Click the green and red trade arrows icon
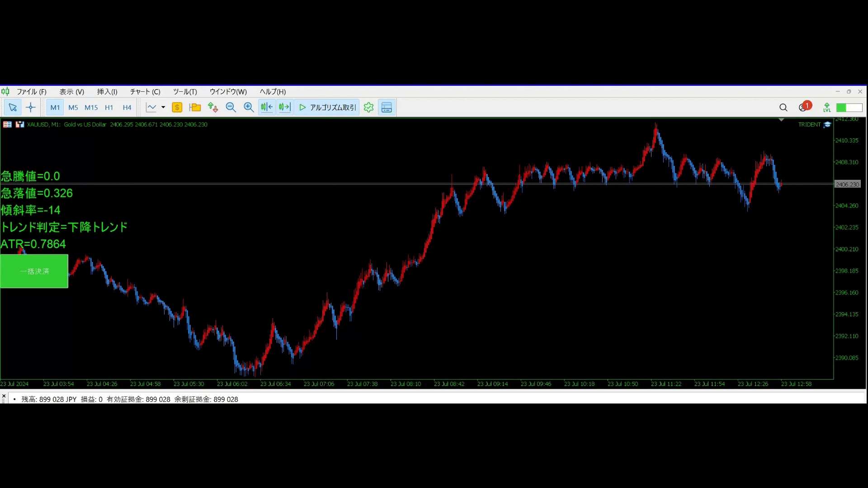 point(213,108)
